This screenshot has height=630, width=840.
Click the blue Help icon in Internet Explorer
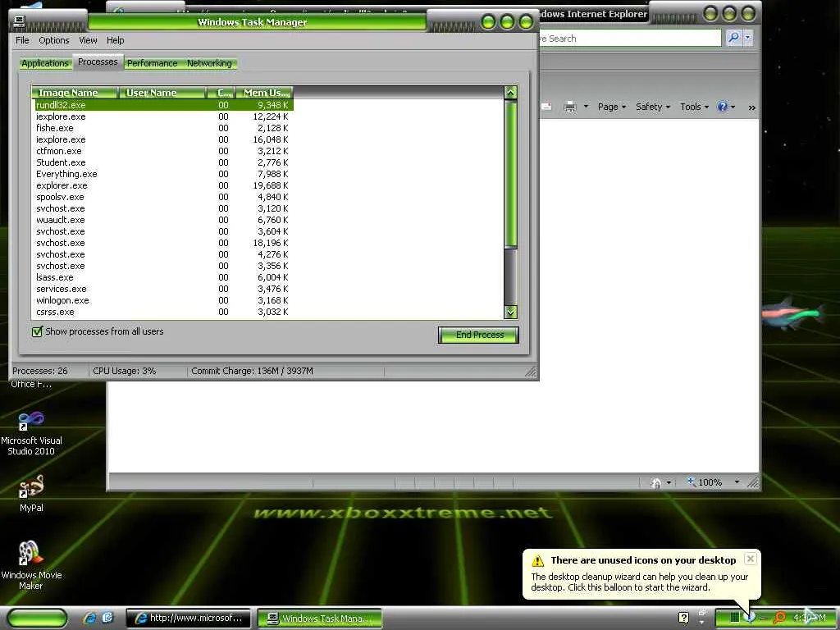pos(722,107)
